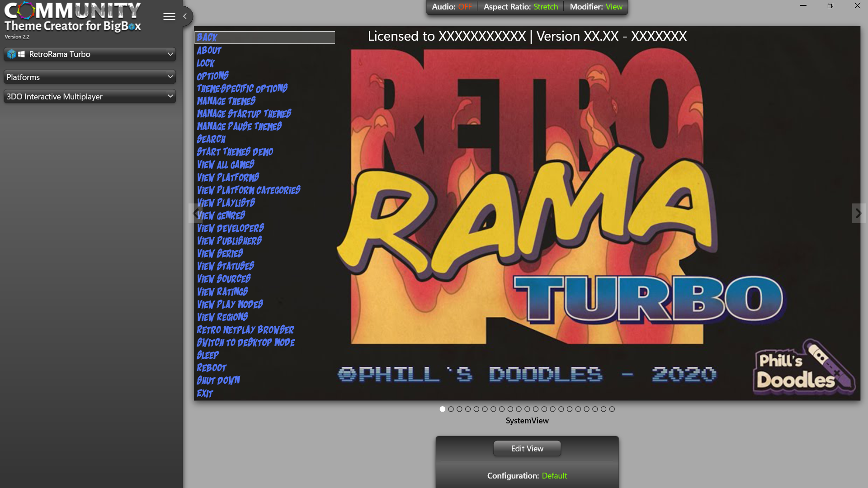Click the Search entry in list
868x488 pixels.
211,139
